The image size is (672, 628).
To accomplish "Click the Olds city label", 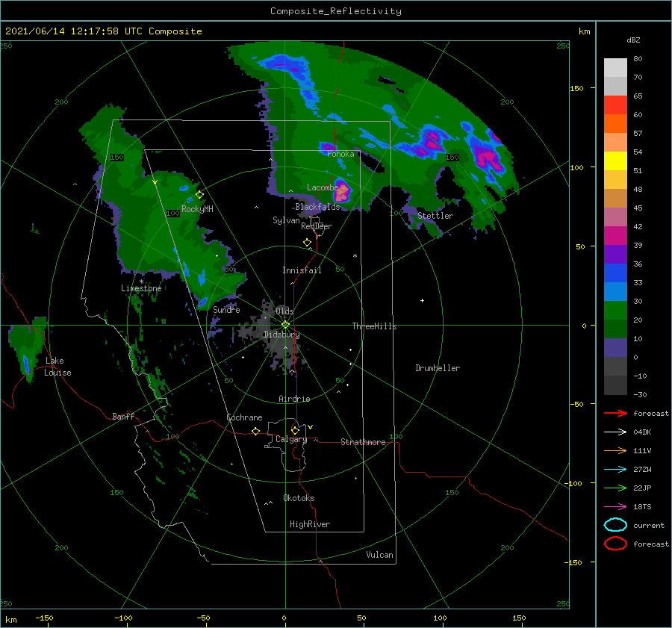I will tap(284, 311).
